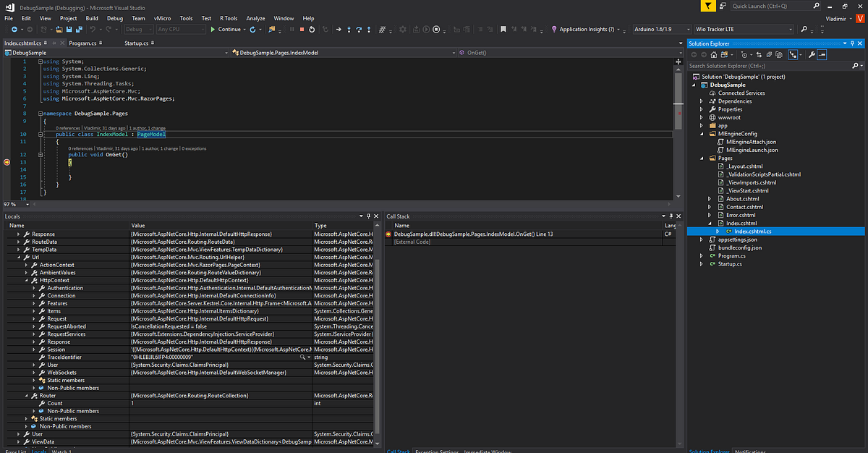
Task: Click the Save All icon in toolbar
Action: click(78, 30)
